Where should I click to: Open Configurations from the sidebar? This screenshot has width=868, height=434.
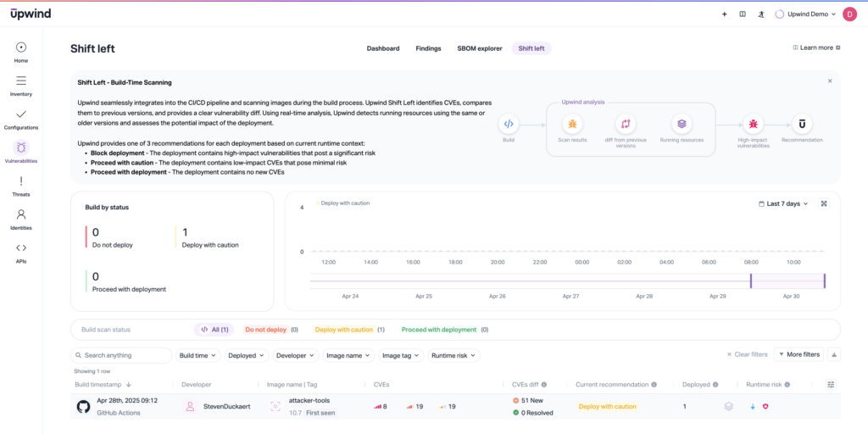[21, 114]
